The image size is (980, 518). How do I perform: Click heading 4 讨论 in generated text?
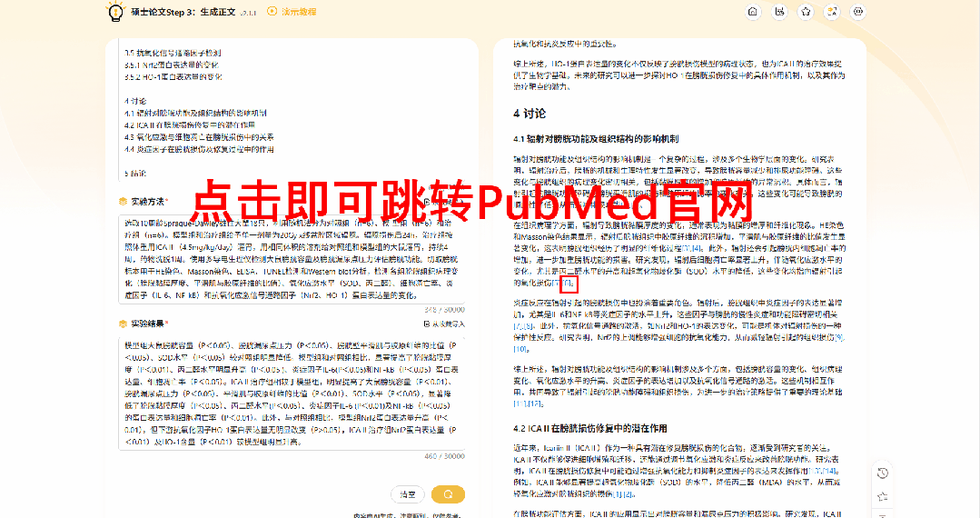[x=530, y=114]
